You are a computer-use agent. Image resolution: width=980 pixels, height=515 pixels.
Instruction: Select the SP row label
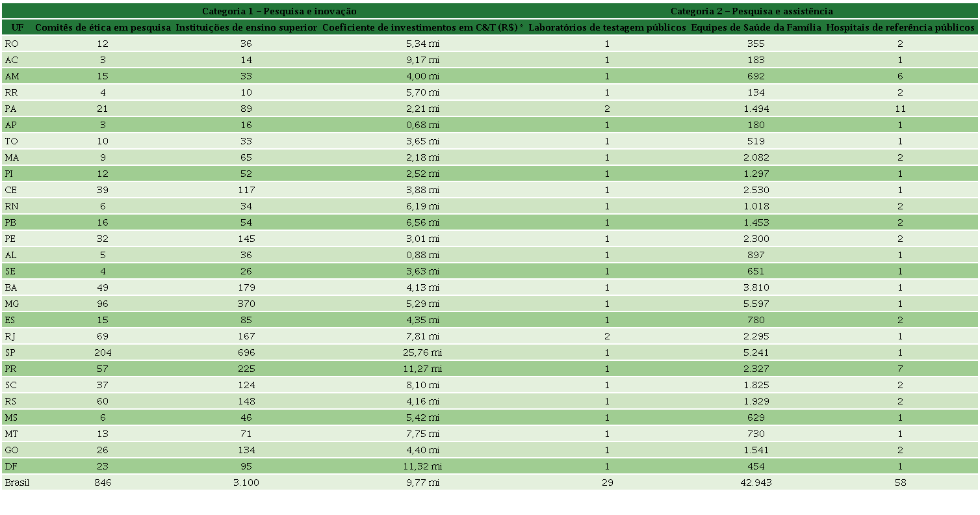[10, 352]
